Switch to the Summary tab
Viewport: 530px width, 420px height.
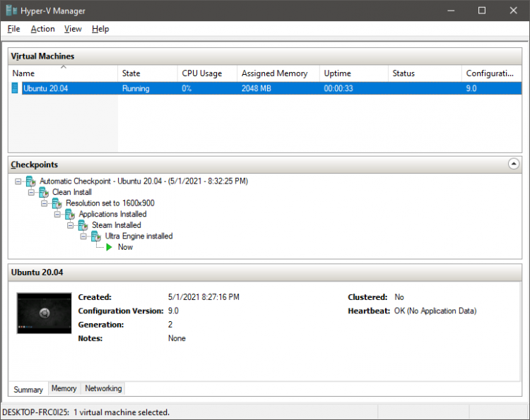pos(28,389)
